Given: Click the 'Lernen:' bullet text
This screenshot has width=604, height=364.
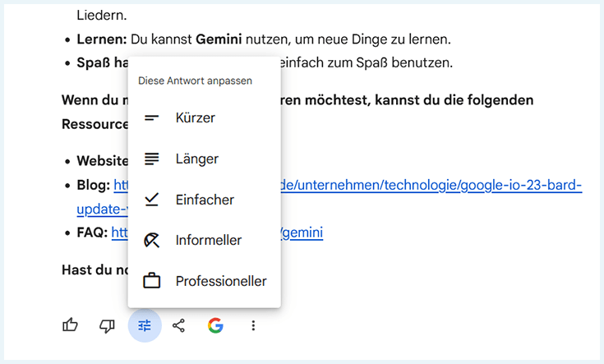Looking at the screenshot, I should [x=102, y=39].
